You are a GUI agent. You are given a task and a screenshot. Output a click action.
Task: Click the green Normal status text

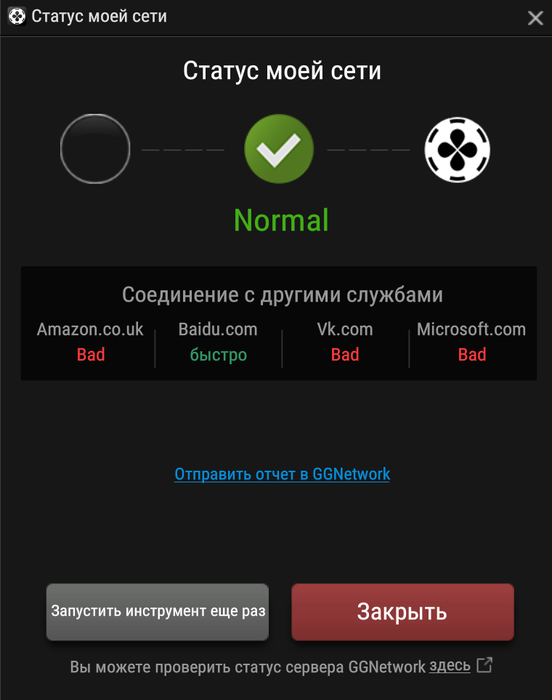(x=281, y=220)
